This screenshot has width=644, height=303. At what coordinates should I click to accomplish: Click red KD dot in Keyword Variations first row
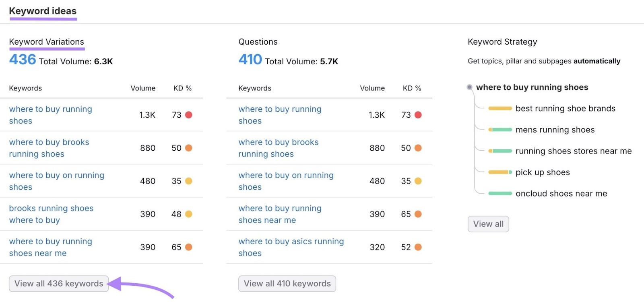pos(188,115)
